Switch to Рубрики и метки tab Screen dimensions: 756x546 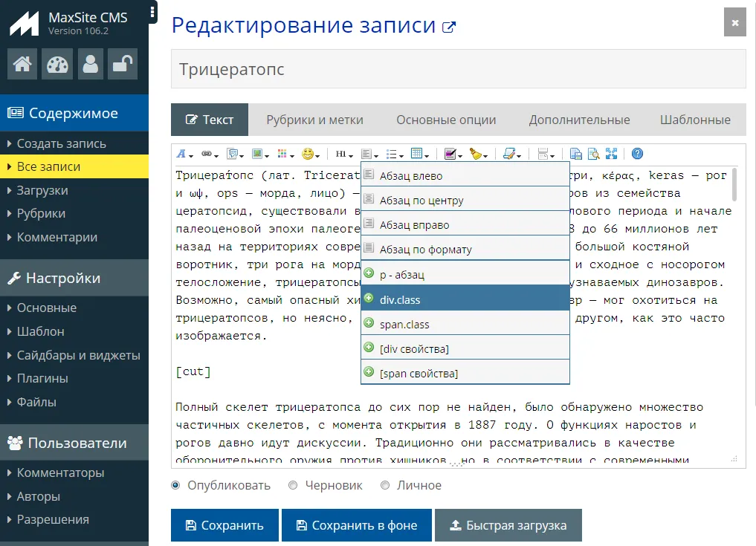tap(314, 120)
